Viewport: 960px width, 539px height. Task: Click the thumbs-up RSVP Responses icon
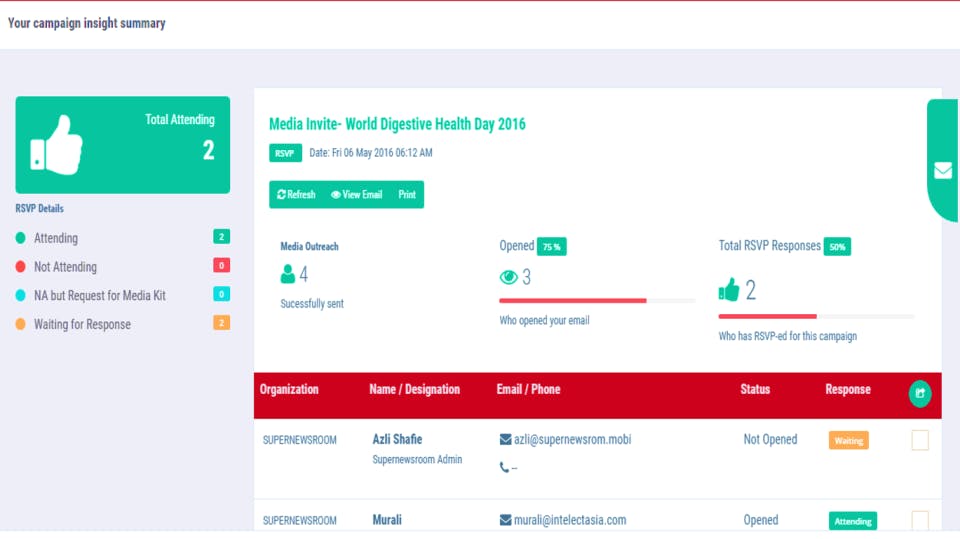(x=729, y=289)
